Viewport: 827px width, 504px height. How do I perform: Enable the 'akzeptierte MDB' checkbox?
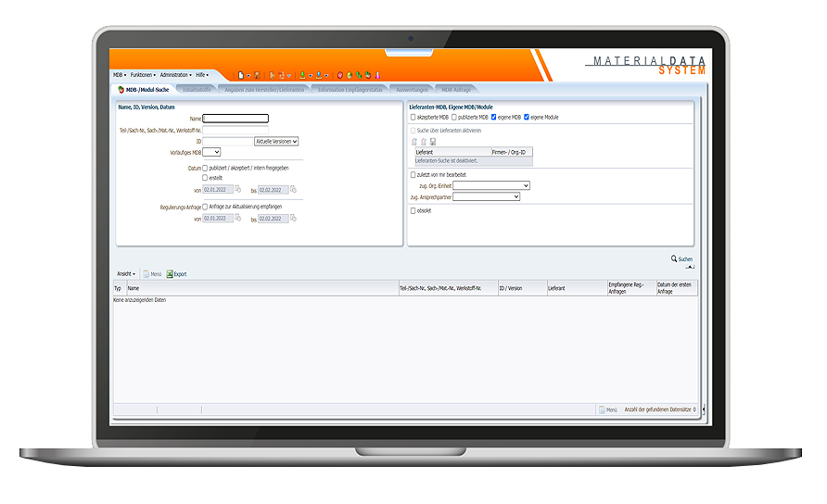point(413,118)
